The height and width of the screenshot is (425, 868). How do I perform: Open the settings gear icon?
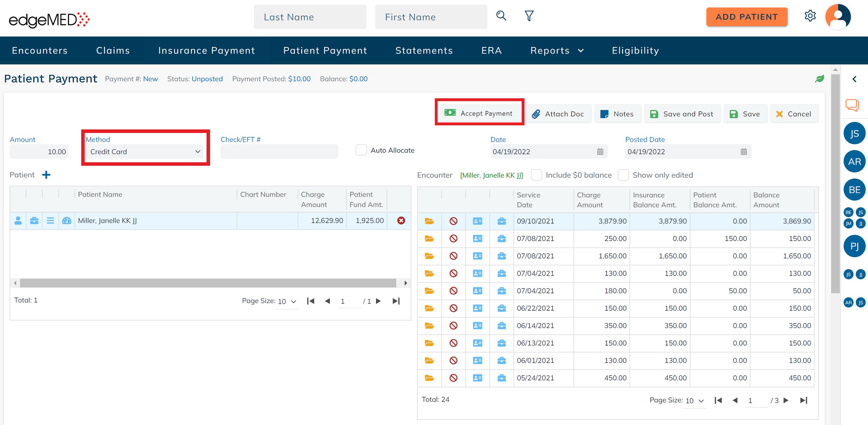pyautogui.click(x=810, y=16)
